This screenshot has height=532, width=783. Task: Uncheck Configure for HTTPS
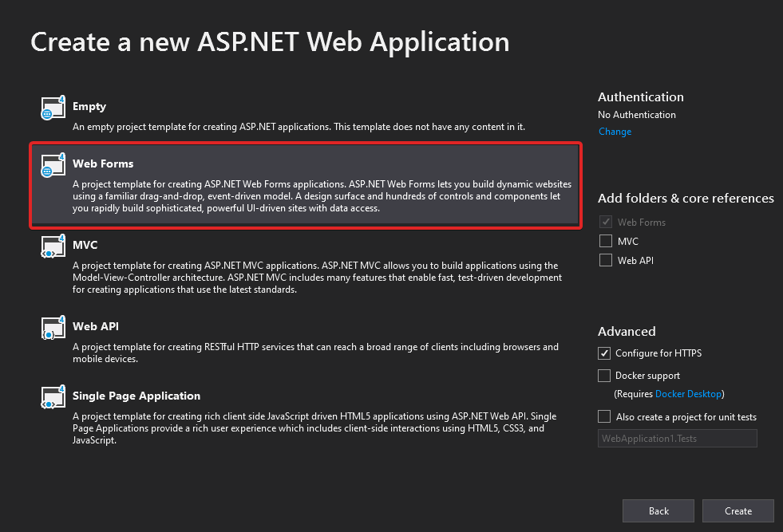(x=604, y=353)
